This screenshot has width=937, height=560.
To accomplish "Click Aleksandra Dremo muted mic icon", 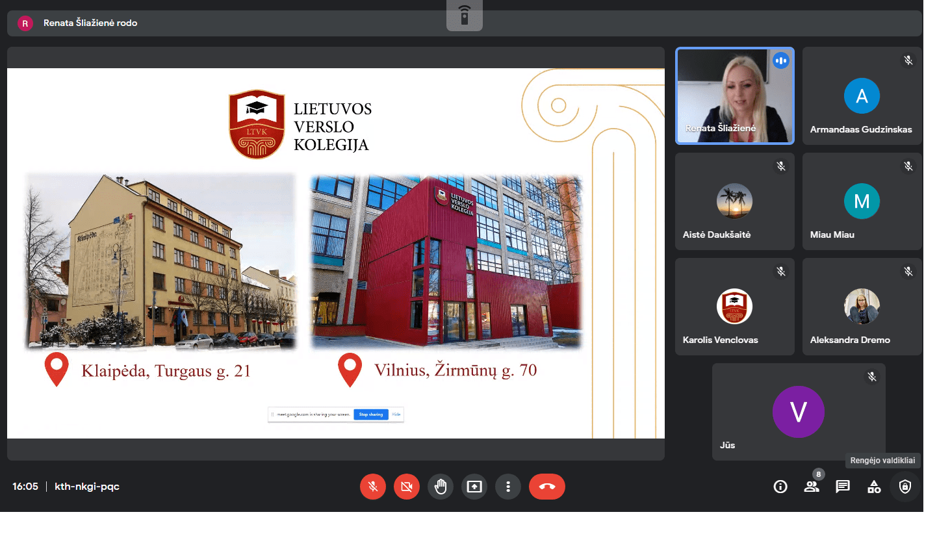I will point(908,272).
